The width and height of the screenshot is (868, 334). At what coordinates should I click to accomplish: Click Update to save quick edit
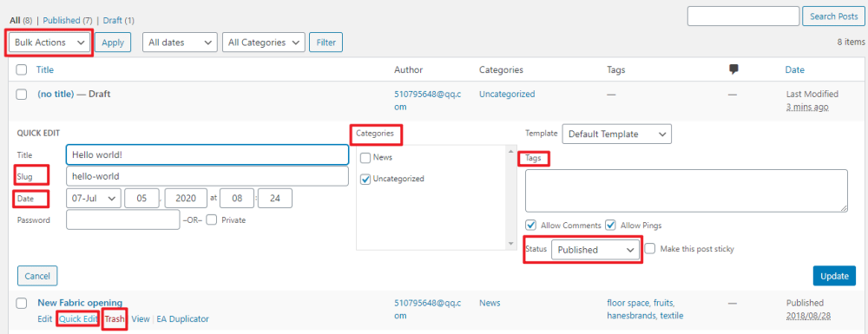coord(834,276)
